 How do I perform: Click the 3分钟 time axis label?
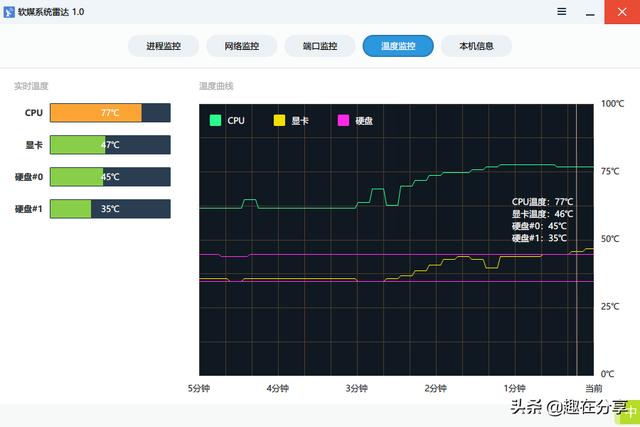[x=357, y=388]
